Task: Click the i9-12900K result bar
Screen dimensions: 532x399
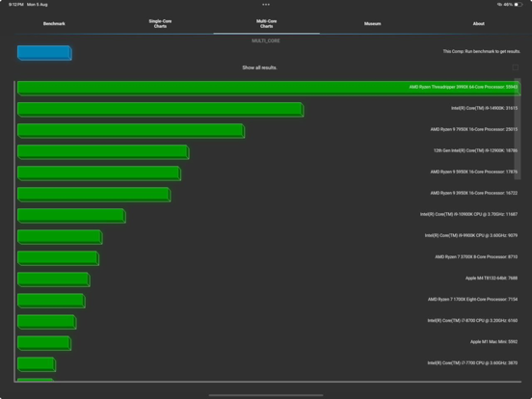Action: pyautogui.click(x=103, y=152)
